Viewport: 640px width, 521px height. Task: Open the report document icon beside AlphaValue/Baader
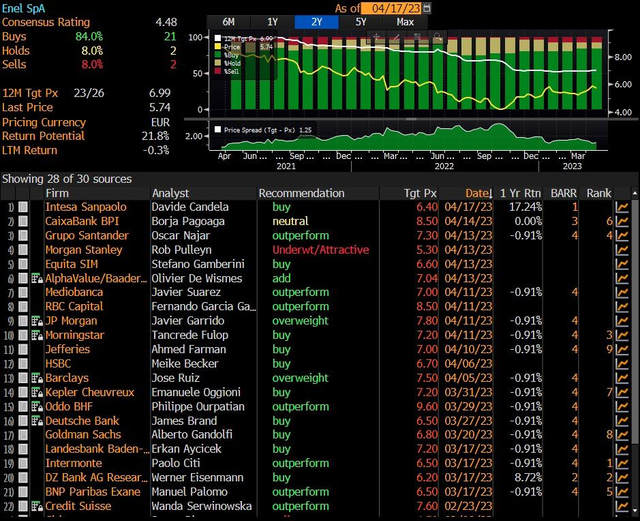pos(37,278)
